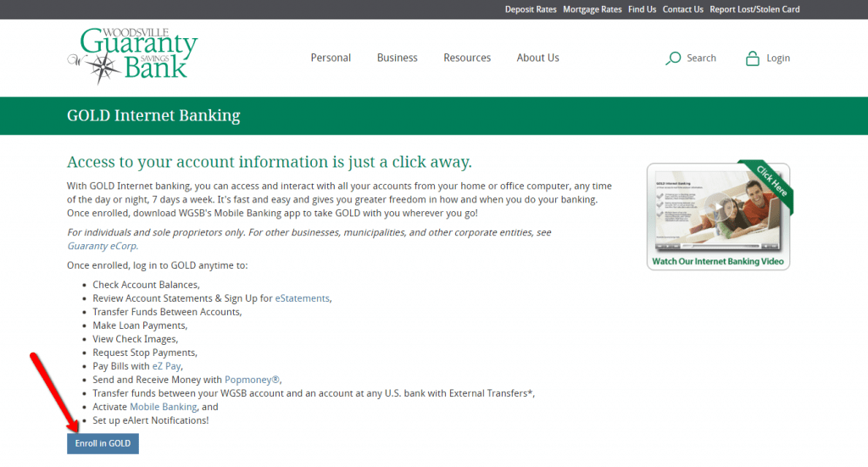Click the Search text label
868x467 pixels.
click(701, 58)
